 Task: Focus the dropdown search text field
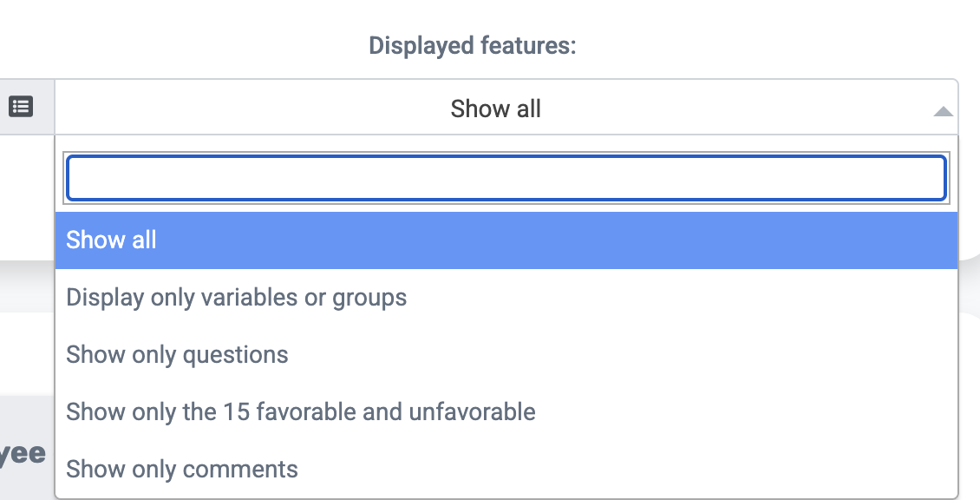click(506, 178)
